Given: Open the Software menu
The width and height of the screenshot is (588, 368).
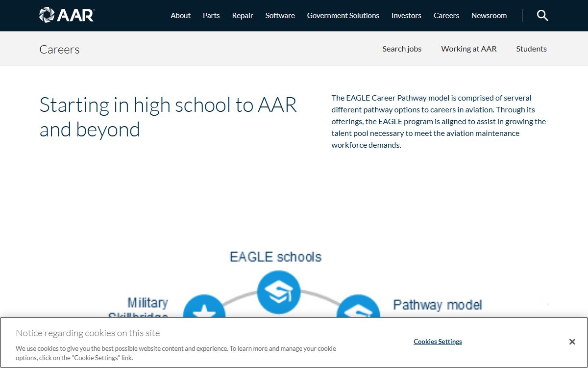Looking at the screenshot, I should [x=280, y=16].
